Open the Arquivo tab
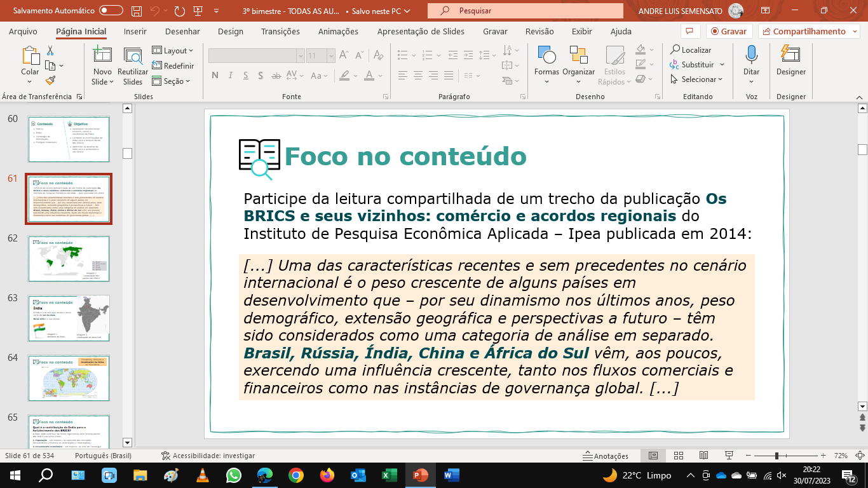Viewport: 868px width, 488px height. (x=23, y=31)
